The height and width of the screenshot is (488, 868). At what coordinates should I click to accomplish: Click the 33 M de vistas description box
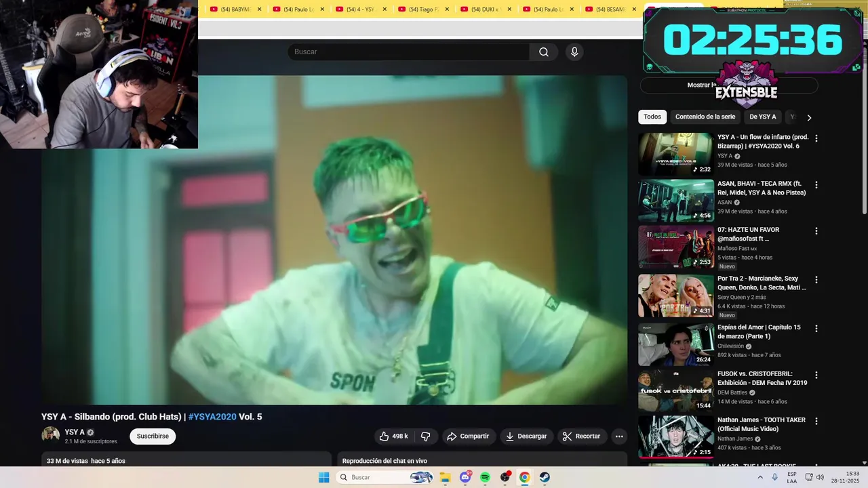186,460
